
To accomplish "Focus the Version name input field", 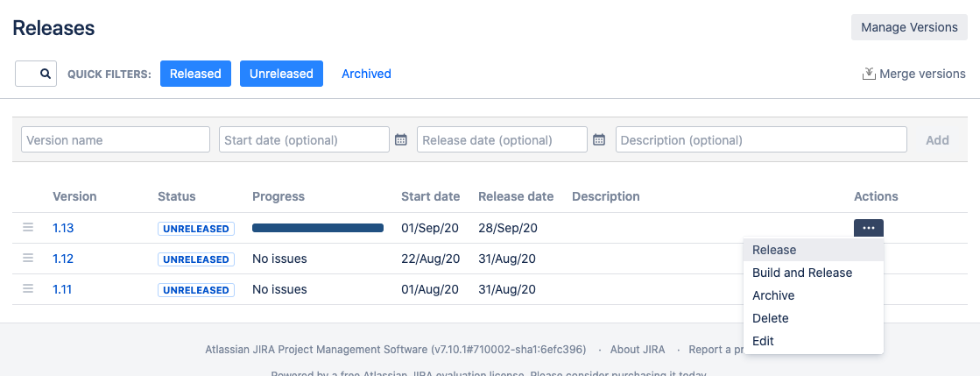I will [116, 139].
